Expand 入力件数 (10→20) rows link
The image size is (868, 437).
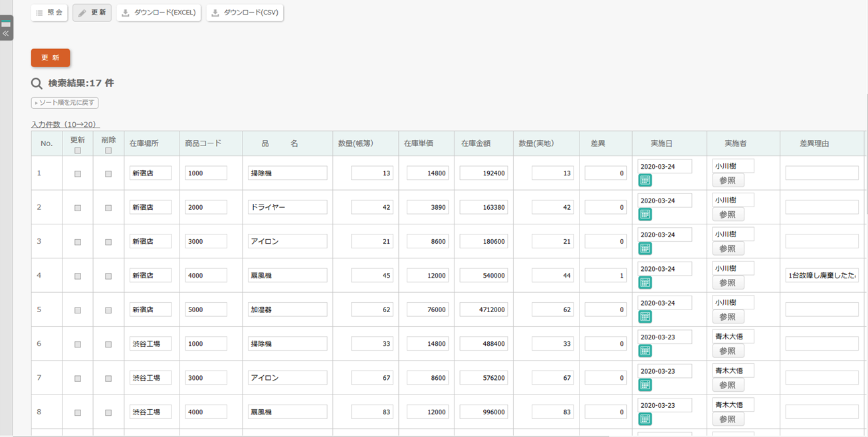pos(64,124)
